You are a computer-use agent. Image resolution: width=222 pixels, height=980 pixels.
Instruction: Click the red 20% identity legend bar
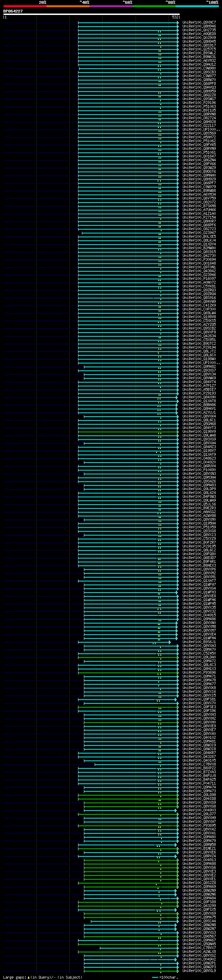(x=25, y=6)
